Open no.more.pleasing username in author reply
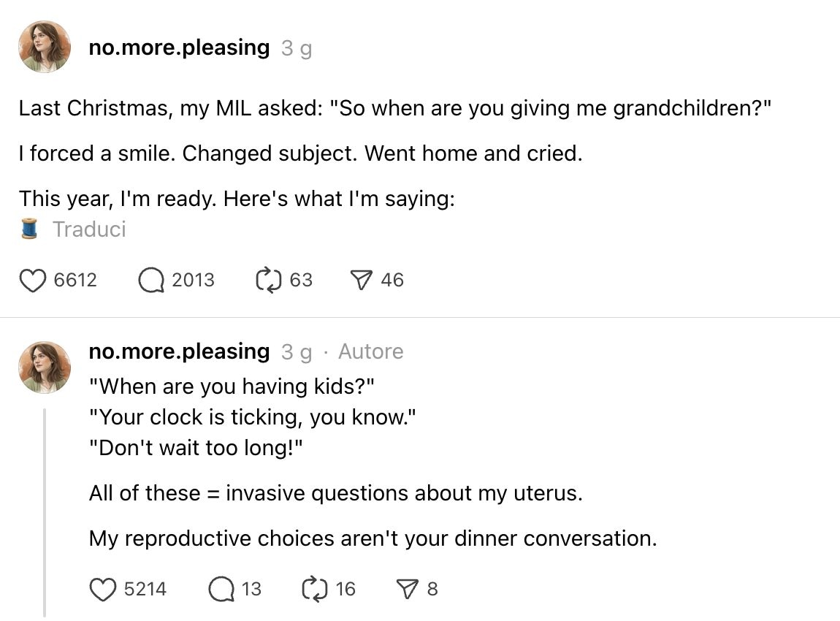 [179, 351]
